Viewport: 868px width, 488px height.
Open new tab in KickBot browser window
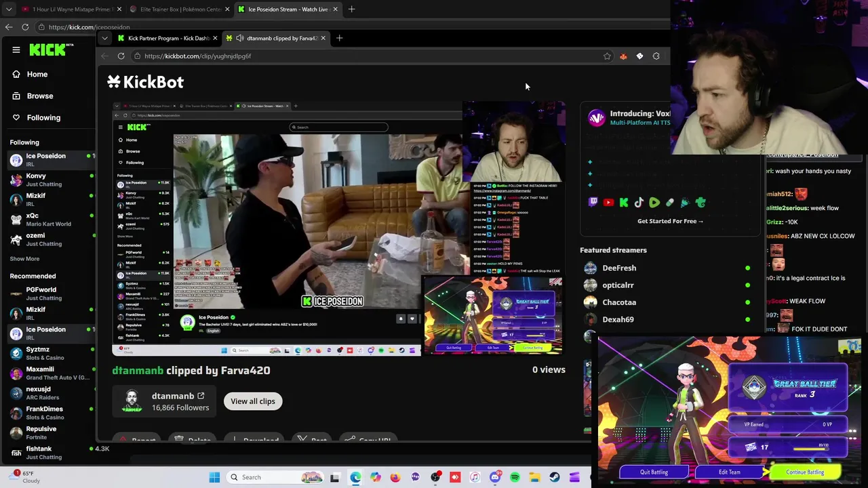pos(339,38)
